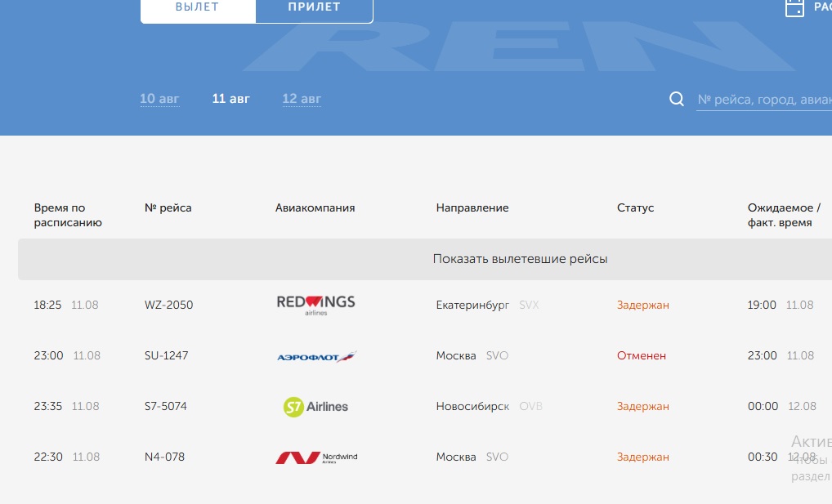Click Екатеринбург destination
Viewport: 832px width, 504px height.
472,305
